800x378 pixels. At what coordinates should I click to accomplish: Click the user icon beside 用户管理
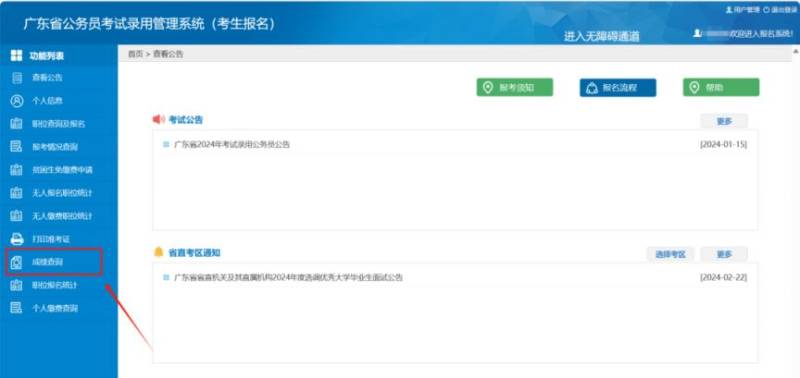pos(729,10)
